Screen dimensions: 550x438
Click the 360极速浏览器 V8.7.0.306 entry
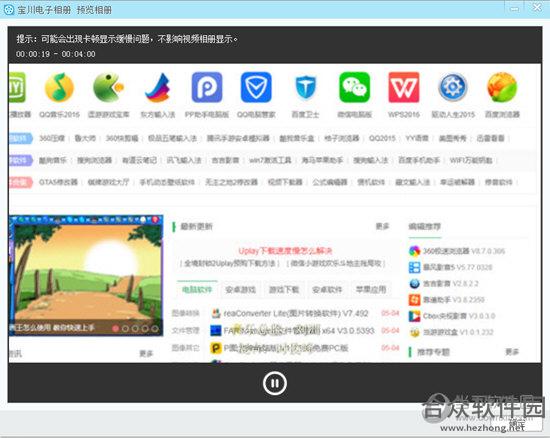(x=463, y=251)
